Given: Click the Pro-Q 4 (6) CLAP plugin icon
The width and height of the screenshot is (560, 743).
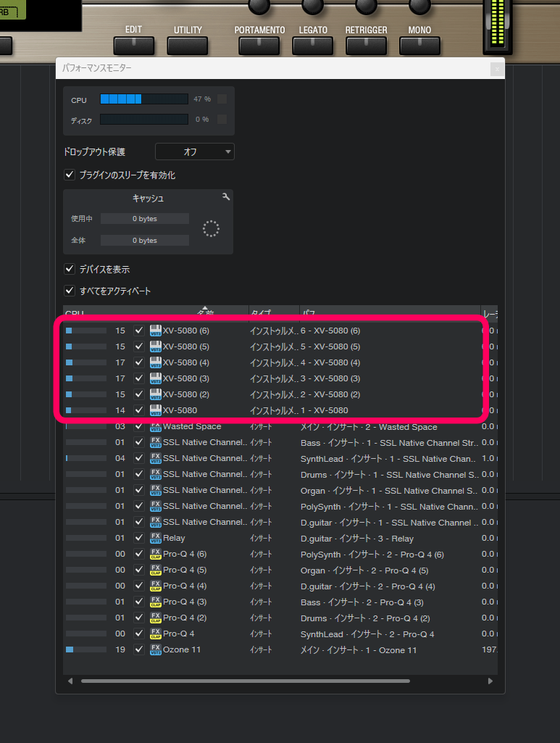Looking at the screenshot, I should coord(156,554).
